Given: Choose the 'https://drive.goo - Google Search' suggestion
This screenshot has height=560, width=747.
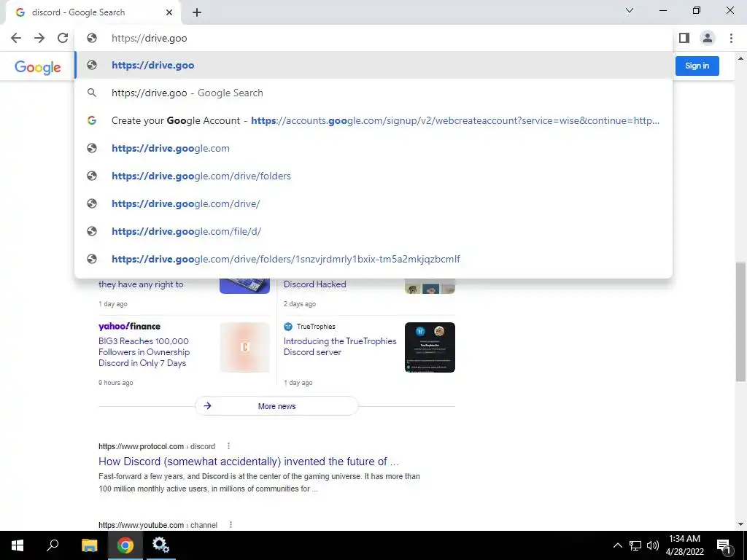Looking at the screenshot, I should tap(373, 93).
